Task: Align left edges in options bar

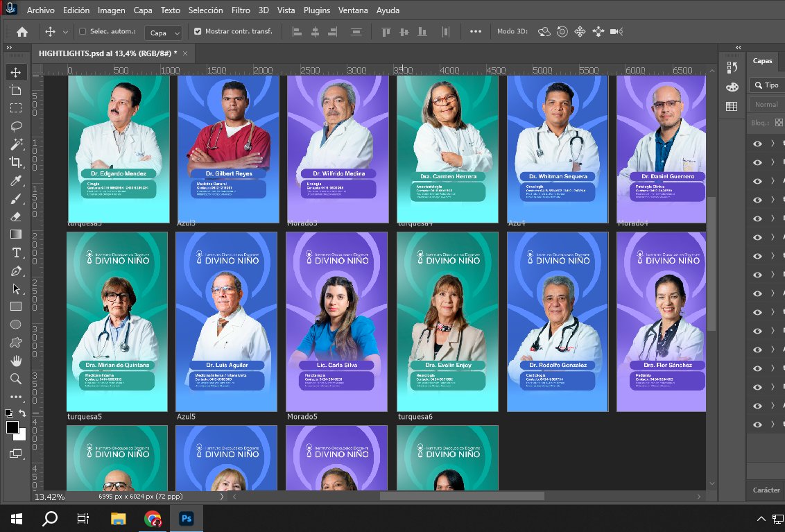Action: 297,32
